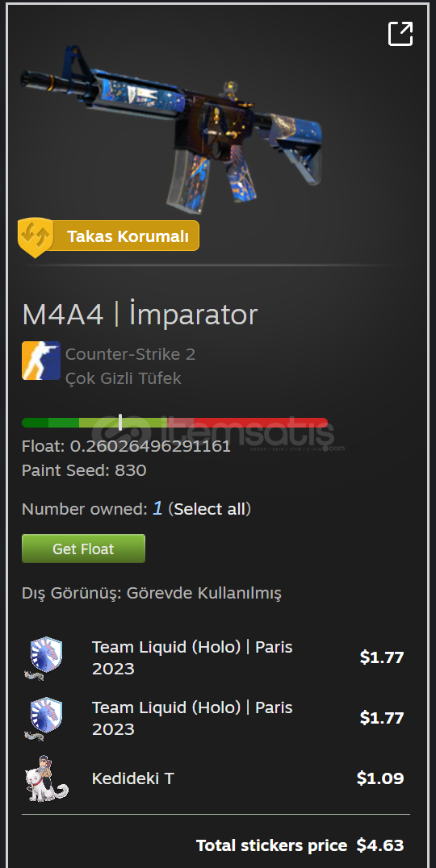Click the float wear bar marker
The image size is (436, 868).
pos(120,423)
